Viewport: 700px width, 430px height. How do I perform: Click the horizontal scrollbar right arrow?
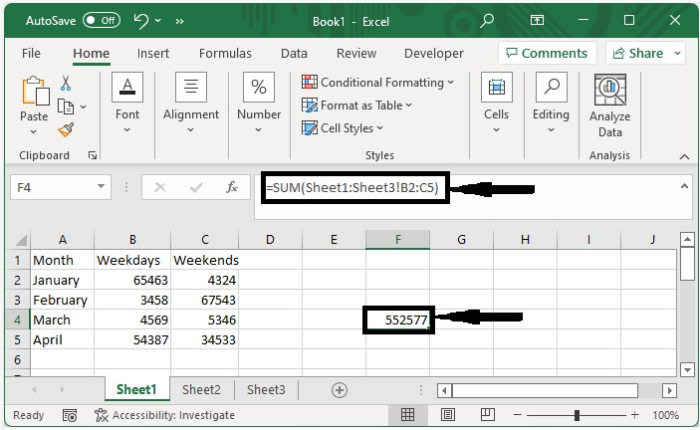click(x=669, y=391)
